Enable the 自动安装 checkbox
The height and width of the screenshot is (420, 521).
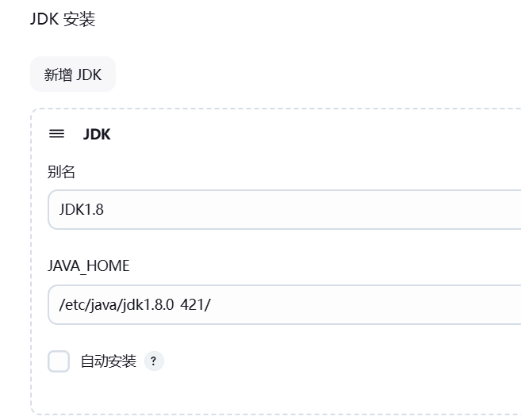59,361
